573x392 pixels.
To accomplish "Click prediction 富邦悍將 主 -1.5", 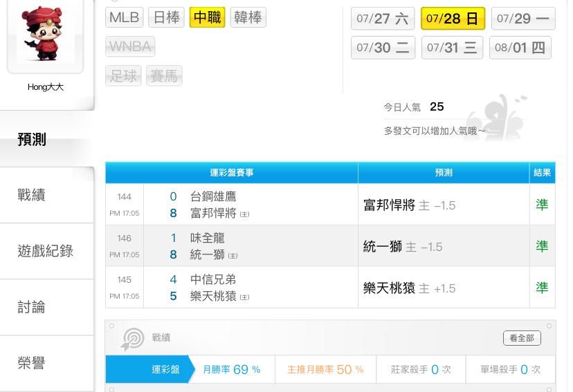I will [x=409, y=205].
